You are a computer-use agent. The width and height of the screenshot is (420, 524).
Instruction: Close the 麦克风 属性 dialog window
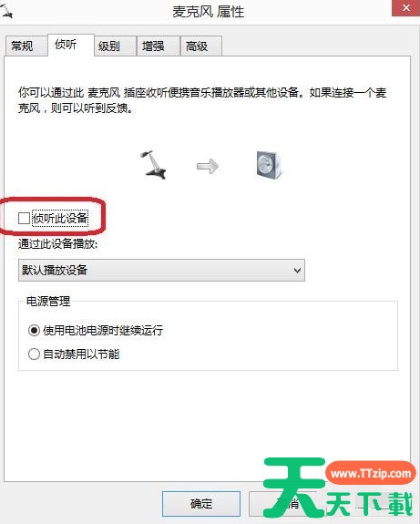pyautogui.click(x=405, y=8)
